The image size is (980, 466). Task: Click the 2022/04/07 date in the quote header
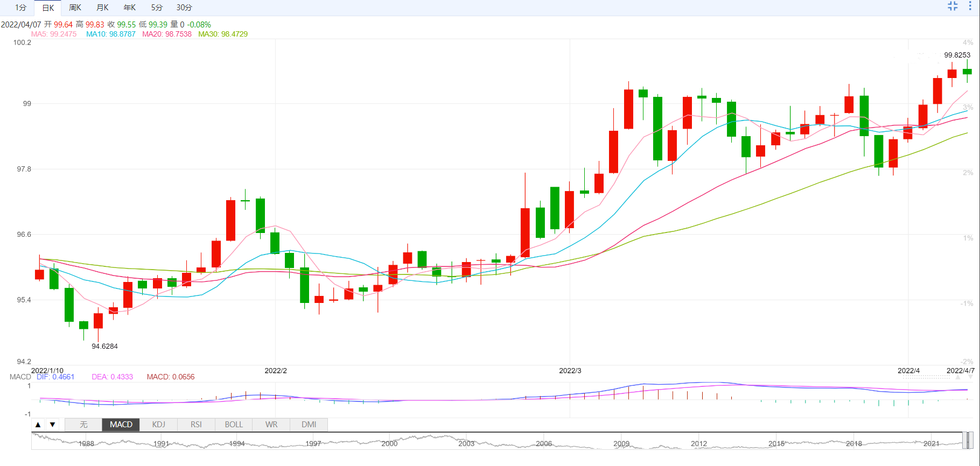coord(21,25)
